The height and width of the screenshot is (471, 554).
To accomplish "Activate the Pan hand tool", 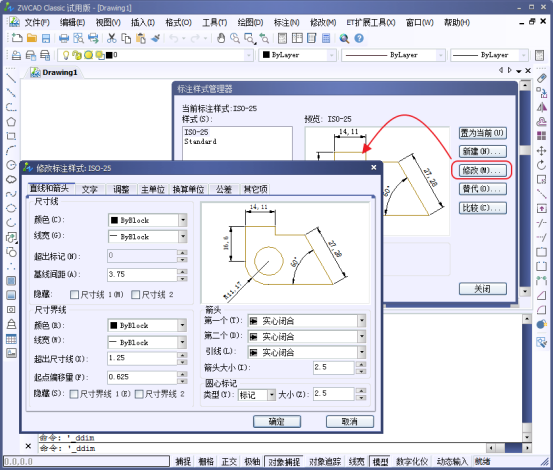I will click(x=221, y=38).
